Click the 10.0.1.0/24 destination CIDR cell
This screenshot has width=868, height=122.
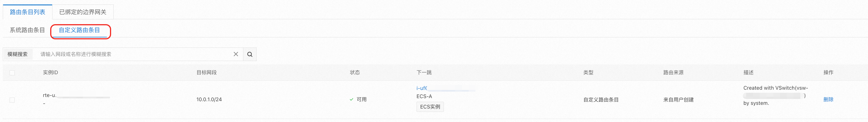(209, 100)
